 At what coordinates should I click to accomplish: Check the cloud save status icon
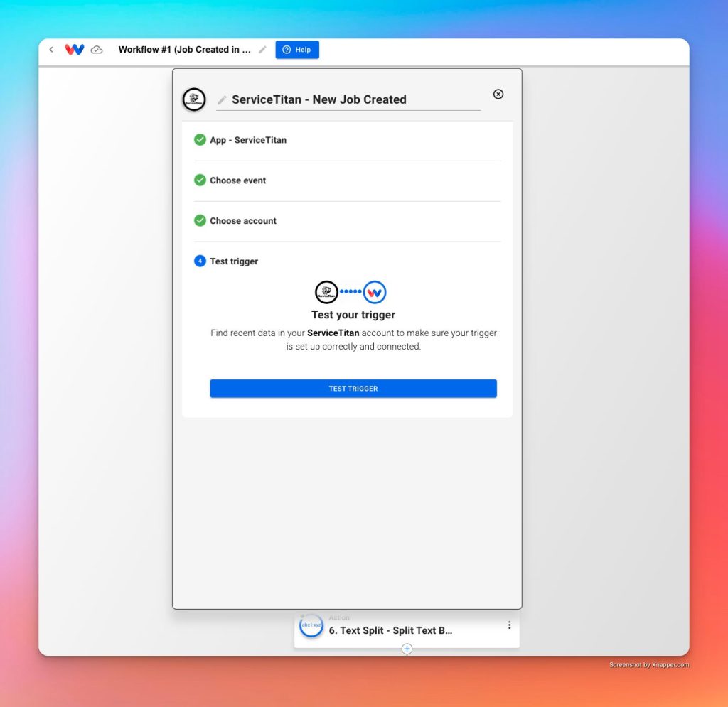coord(97,50)
